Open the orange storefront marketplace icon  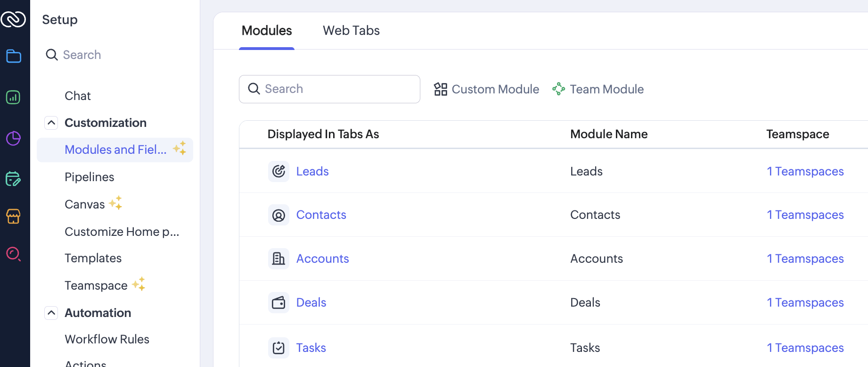point(13,217)
